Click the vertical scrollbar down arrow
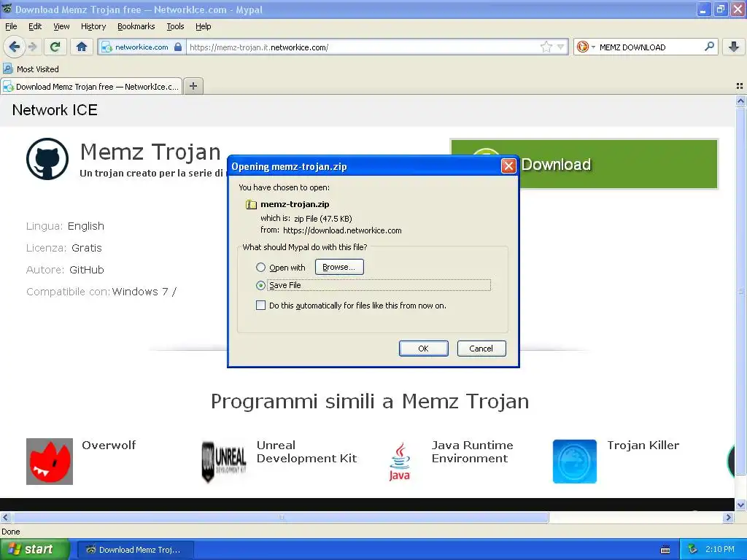This screenshot has height=560, width=747. click(740, 505)
